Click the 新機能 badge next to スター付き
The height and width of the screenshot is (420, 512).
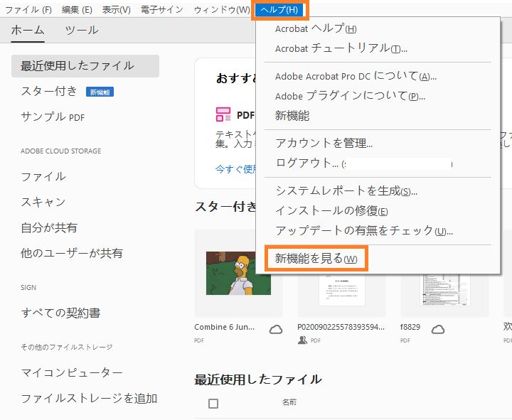100,92
